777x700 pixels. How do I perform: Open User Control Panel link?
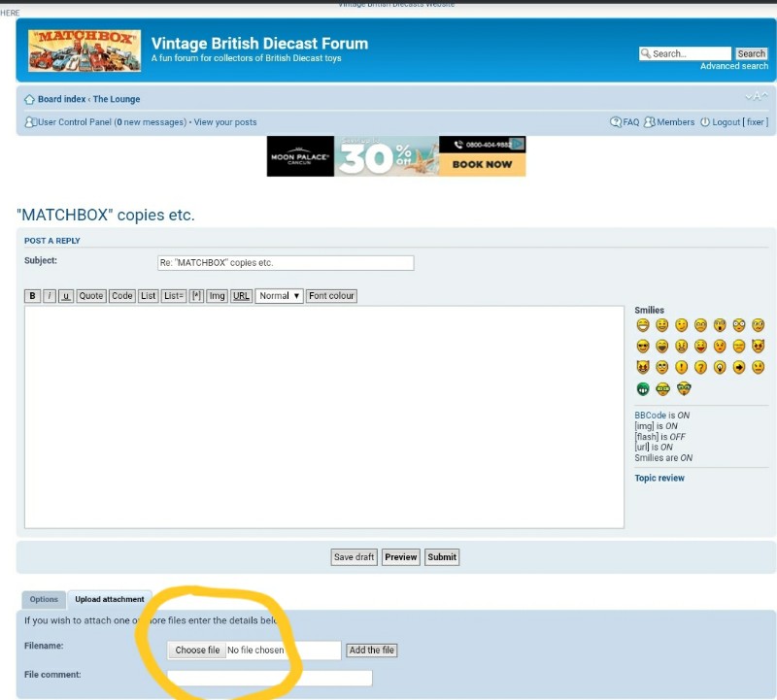(x=75, y=122)
